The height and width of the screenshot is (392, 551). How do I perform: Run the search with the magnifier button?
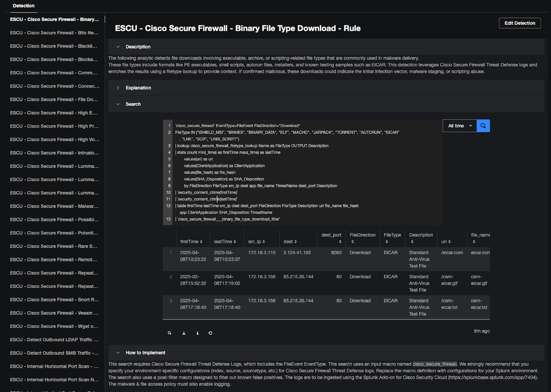click(x=483, y=126)
